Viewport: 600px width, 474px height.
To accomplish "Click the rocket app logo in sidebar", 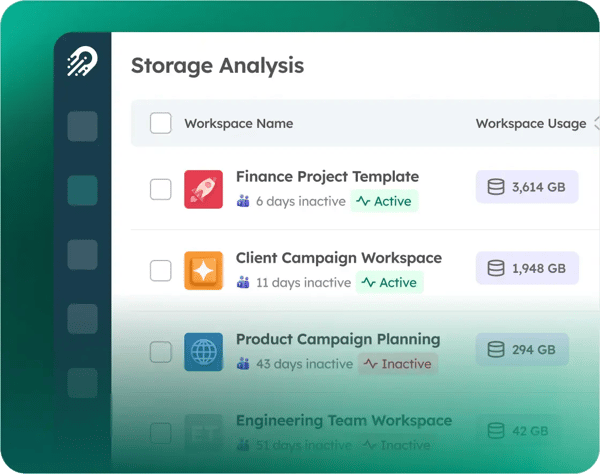I will (82, 63).
